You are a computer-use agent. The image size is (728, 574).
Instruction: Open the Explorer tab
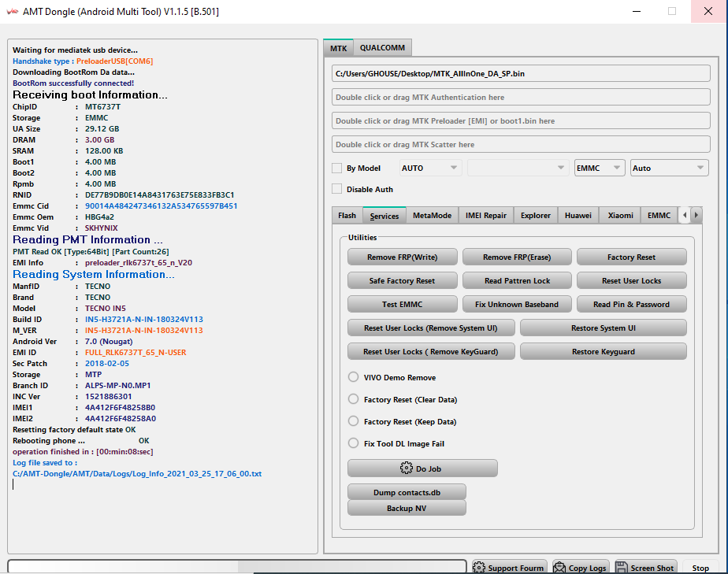[536, 216]
